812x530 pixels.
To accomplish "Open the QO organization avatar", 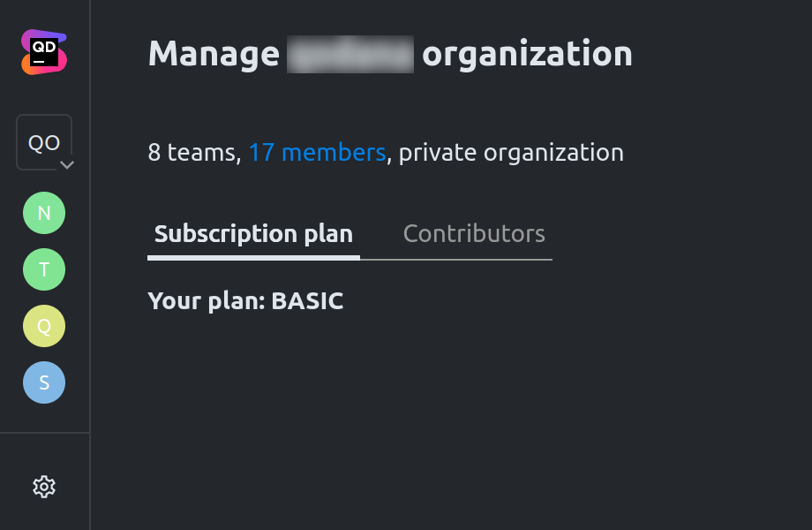I will pos(42,140).
